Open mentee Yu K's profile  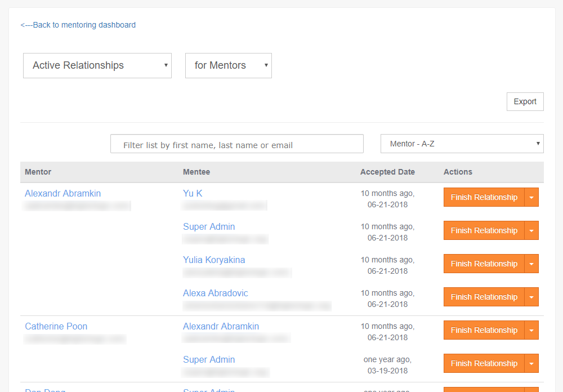pyautogui.click(x=193, y=193)
